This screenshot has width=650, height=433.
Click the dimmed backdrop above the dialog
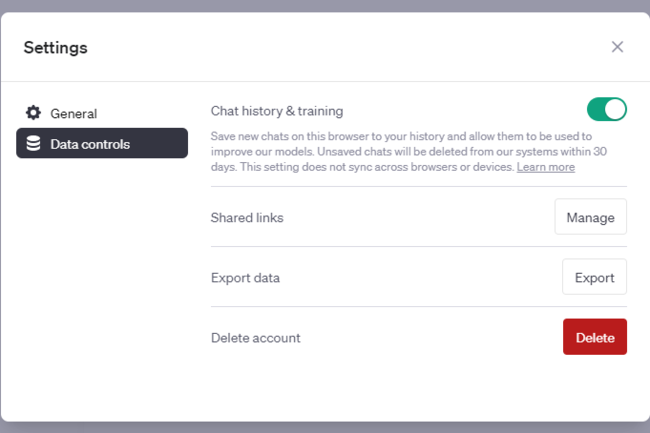(x=325, y=5)
